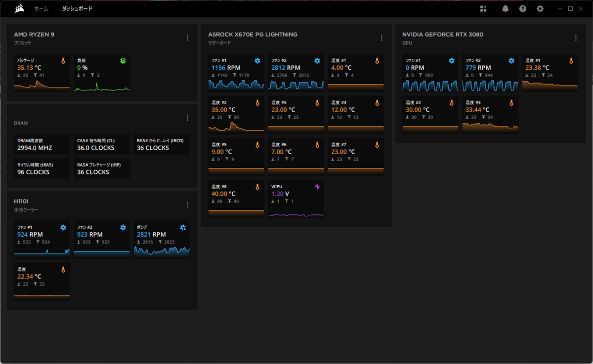
Task: Open NVIDIA GEFORCE RTX 3080 options menu
Action: [576, 38]
